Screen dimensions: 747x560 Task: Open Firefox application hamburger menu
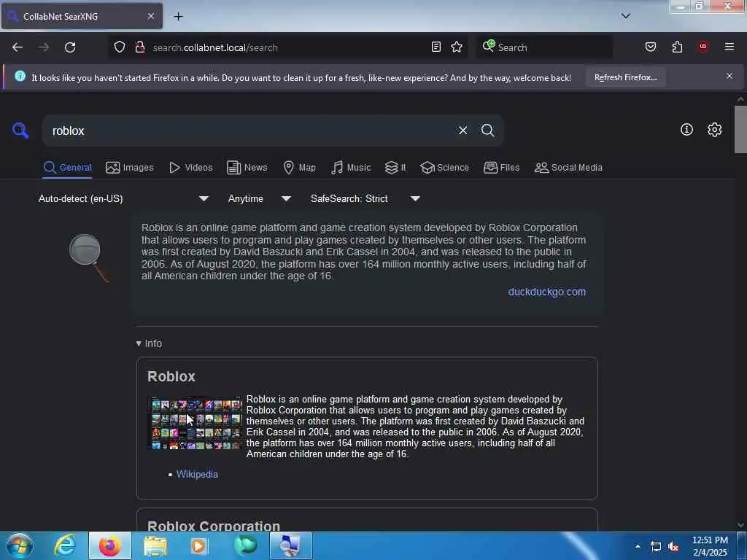click(729, 47)
